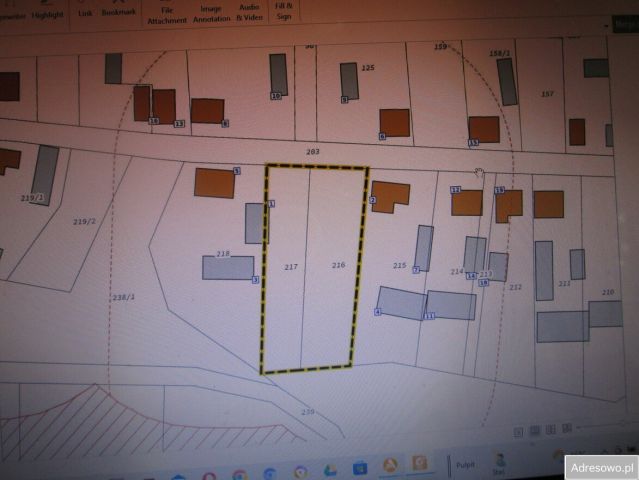The width and height of the screenshot is (639, 480).
Task: Click the orange building with marker 5
Action: pyautogui.click(x=214, y=183)
